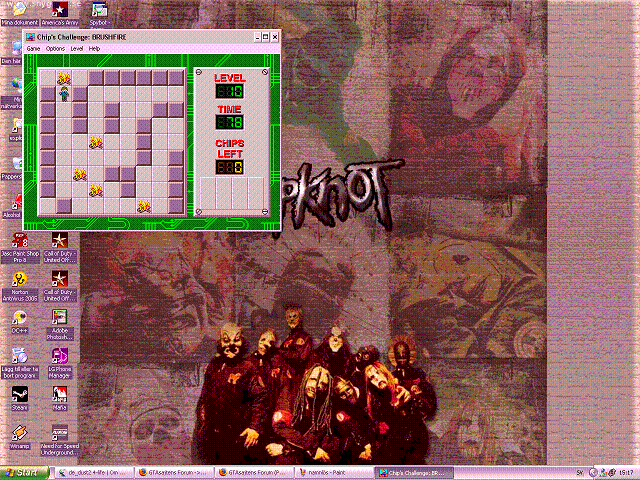The image size is (640, 480).
Task: Click the fire tile in the top row
Action: point(64,78)
